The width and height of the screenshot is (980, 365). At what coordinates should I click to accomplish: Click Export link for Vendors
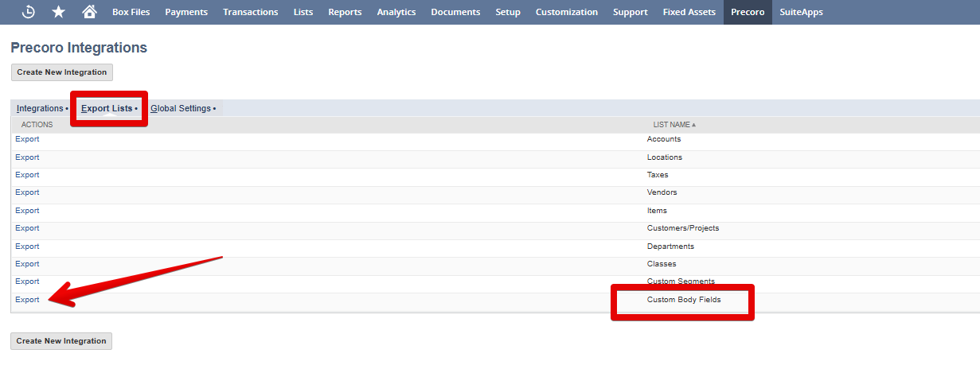point(27,192)
